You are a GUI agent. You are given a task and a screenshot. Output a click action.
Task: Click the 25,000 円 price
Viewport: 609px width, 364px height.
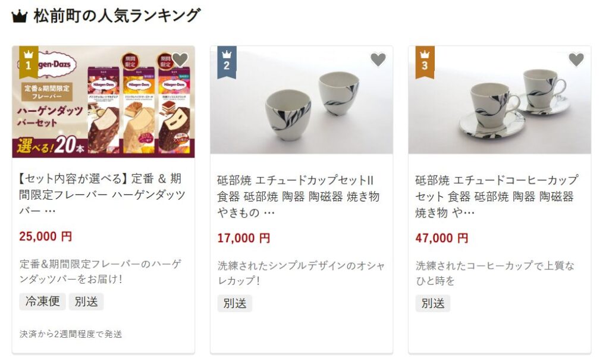coord(45,236)
